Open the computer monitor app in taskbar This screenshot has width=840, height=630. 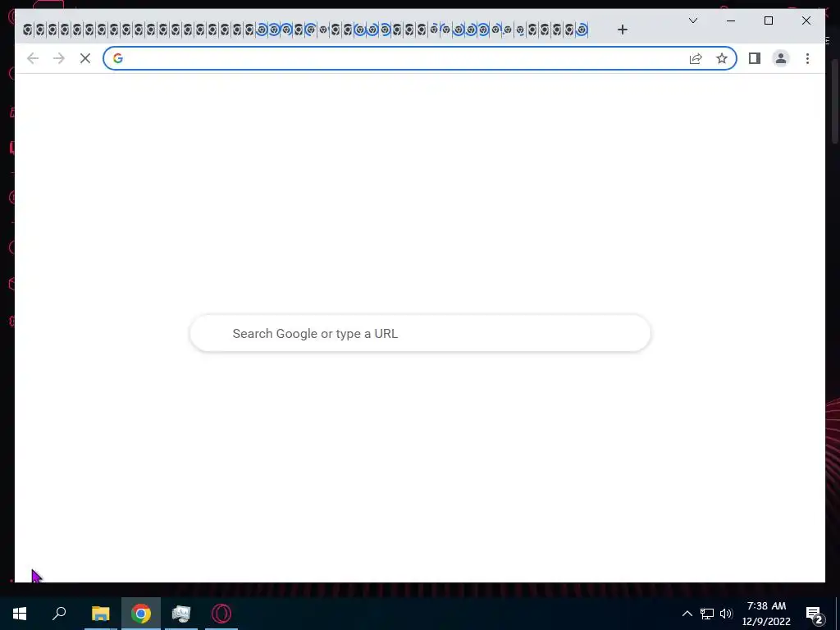click(x=181, y=614)
